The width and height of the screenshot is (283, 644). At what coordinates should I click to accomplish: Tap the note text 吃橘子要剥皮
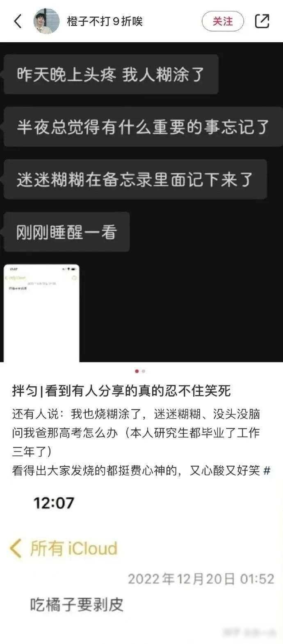[77, 605]
